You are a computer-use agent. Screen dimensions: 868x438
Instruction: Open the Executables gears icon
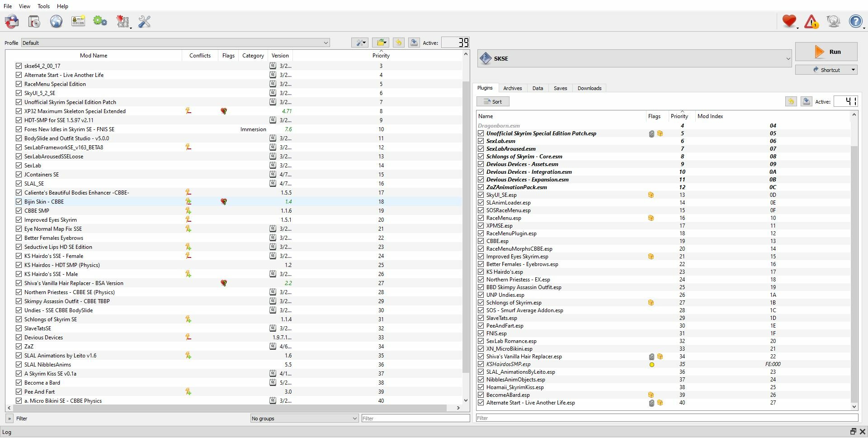(x=100, y=21)
